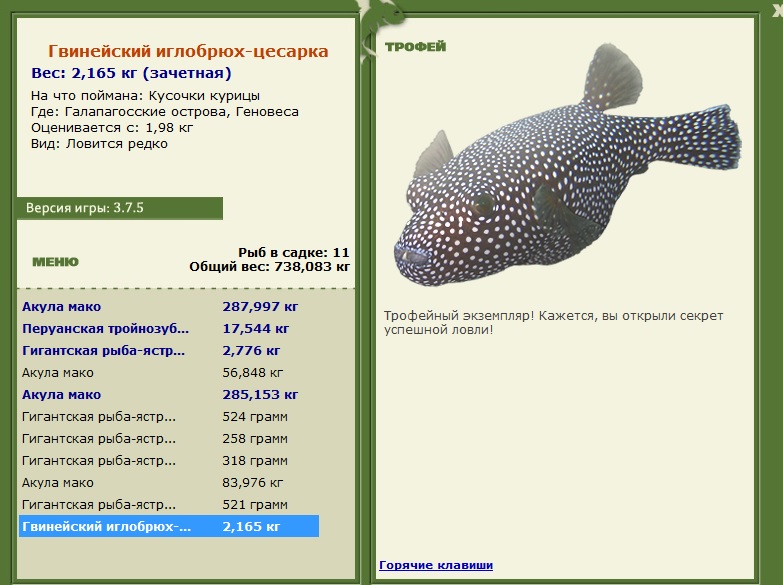The image size is (783, 585).
Task: Click the ТРОФЕЙ heading
Action: click(415, 46)
